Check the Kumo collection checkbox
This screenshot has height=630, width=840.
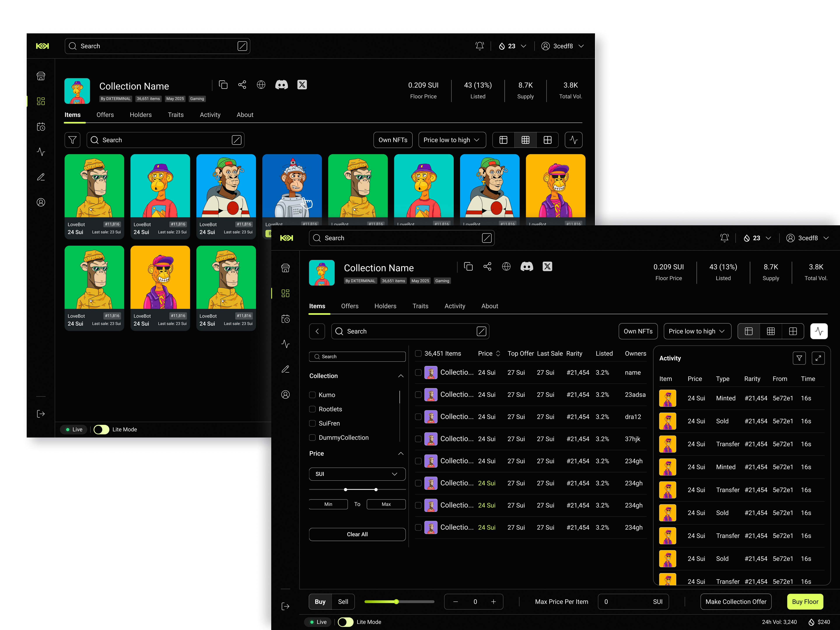(x=313, y=395)
